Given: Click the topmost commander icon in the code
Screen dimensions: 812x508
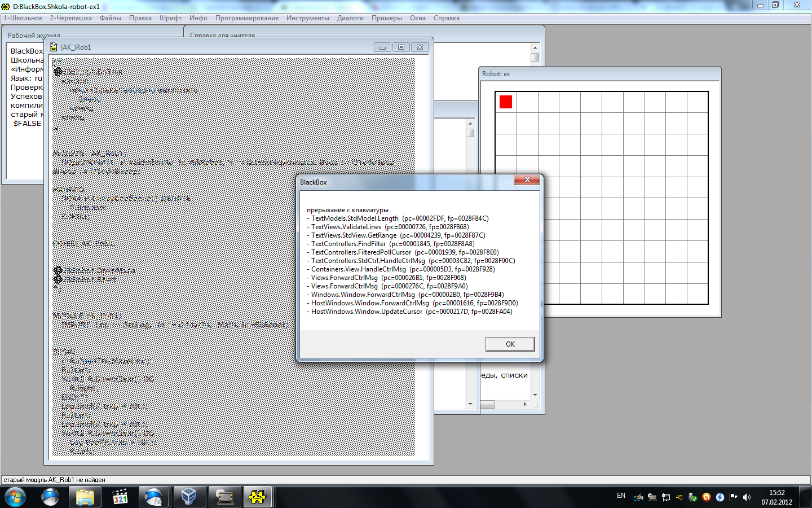Looking at the screenshot, I should coord(58,72).
